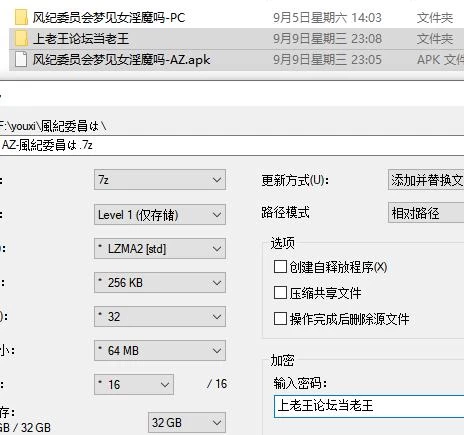Open the 64 MB solid block dropdown
The height and width of the screenshot is (435, 464).
[x=160, y=350]
